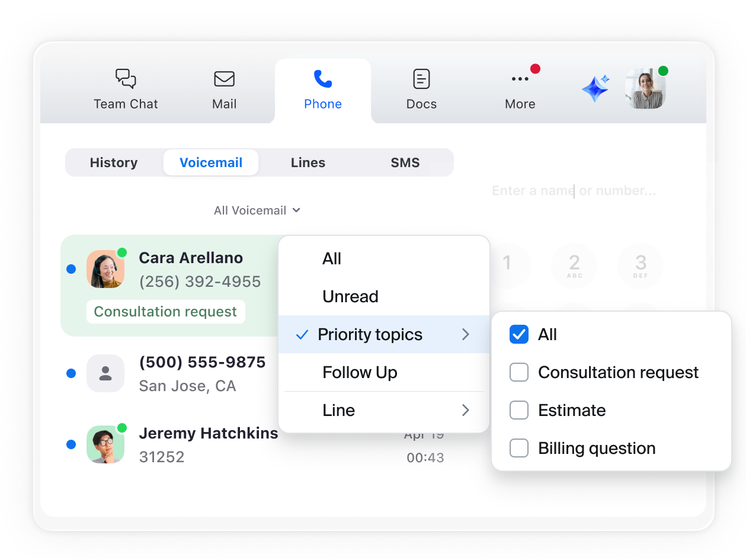Screen dimensions: 746x560
Task: Expand the Priority topics submenu
Action: click(370, 334)
